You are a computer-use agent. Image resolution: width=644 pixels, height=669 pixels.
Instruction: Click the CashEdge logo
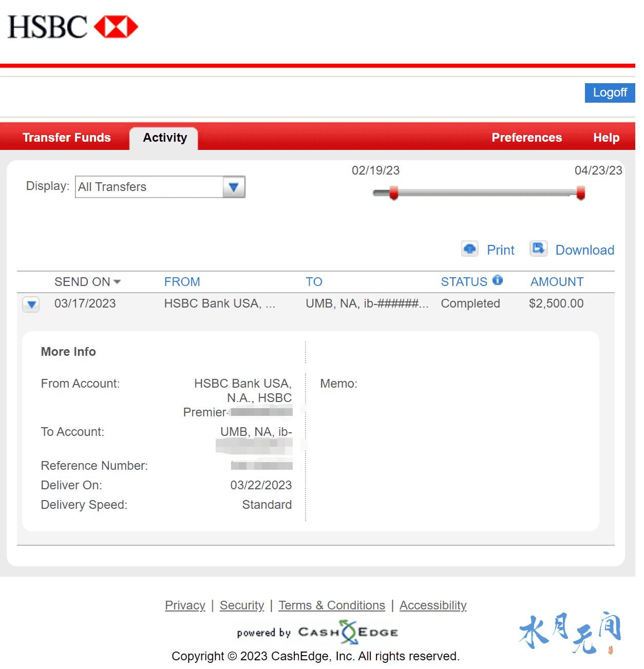click(x=348, y=633)
